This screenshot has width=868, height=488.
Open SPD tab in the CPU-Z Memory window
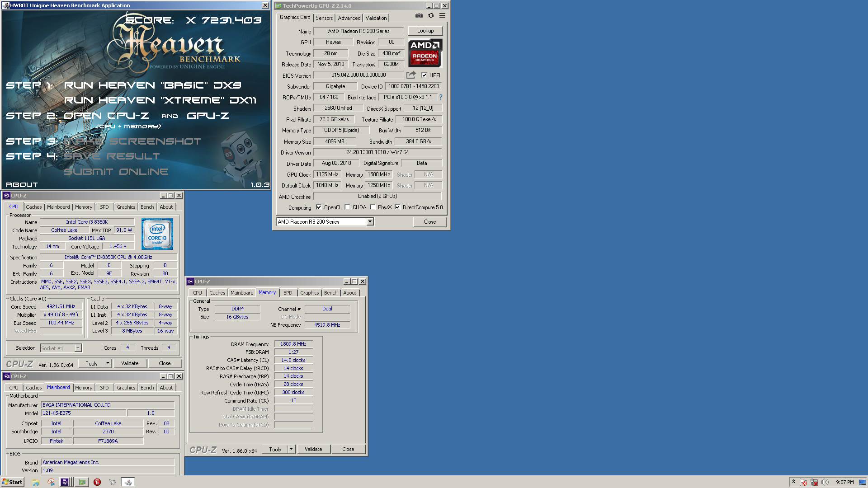(x=288, y=293)
